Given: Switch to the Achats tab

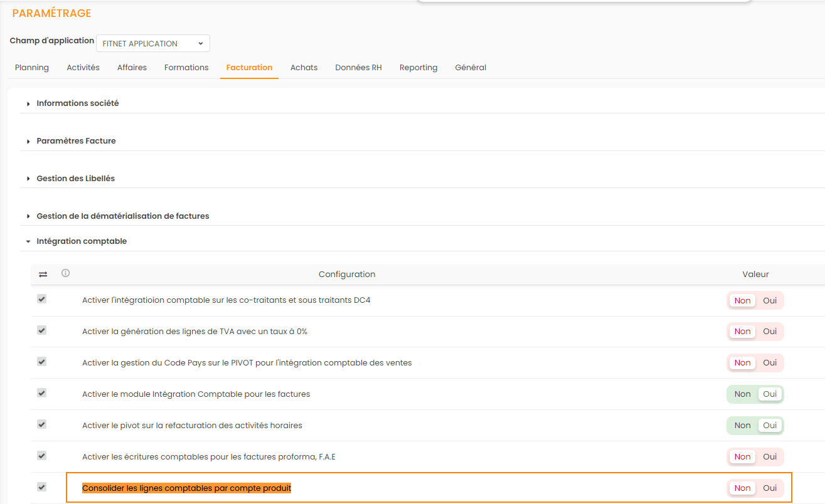Looking at the screenshot, I should tap(304, 68).
